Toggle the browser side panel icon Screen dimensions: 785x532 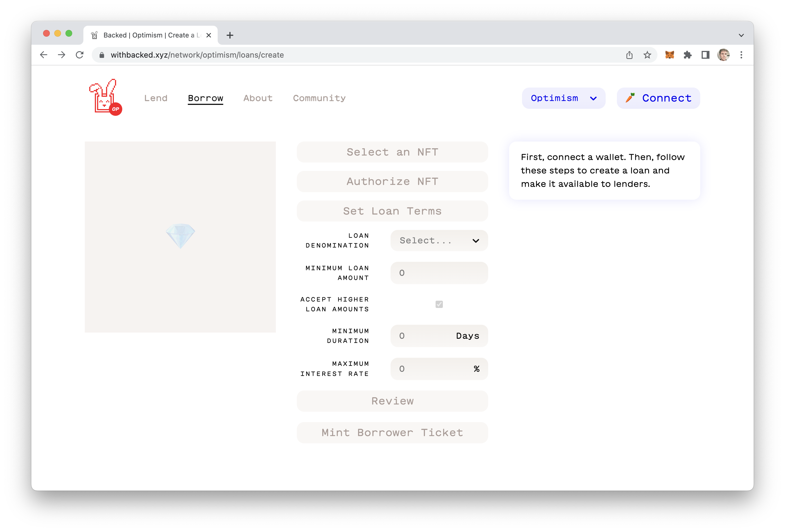[x=705, y=55]
